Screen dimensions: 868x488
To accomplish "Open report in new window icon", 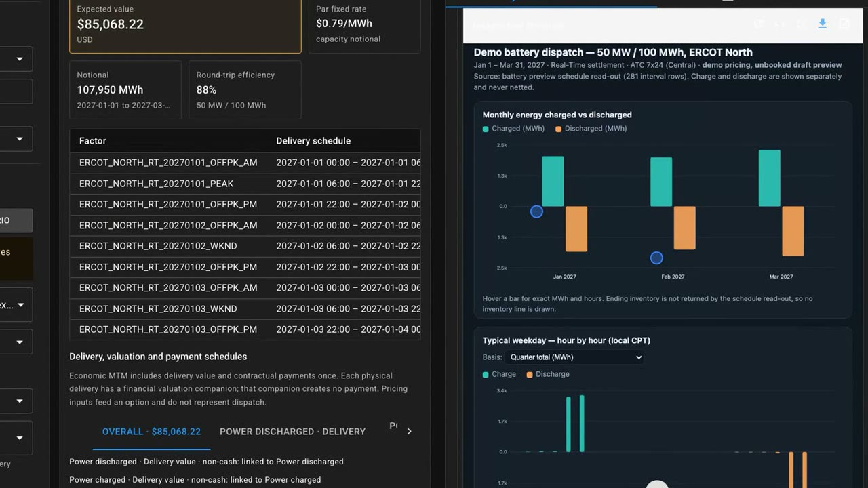I will 844,24.
